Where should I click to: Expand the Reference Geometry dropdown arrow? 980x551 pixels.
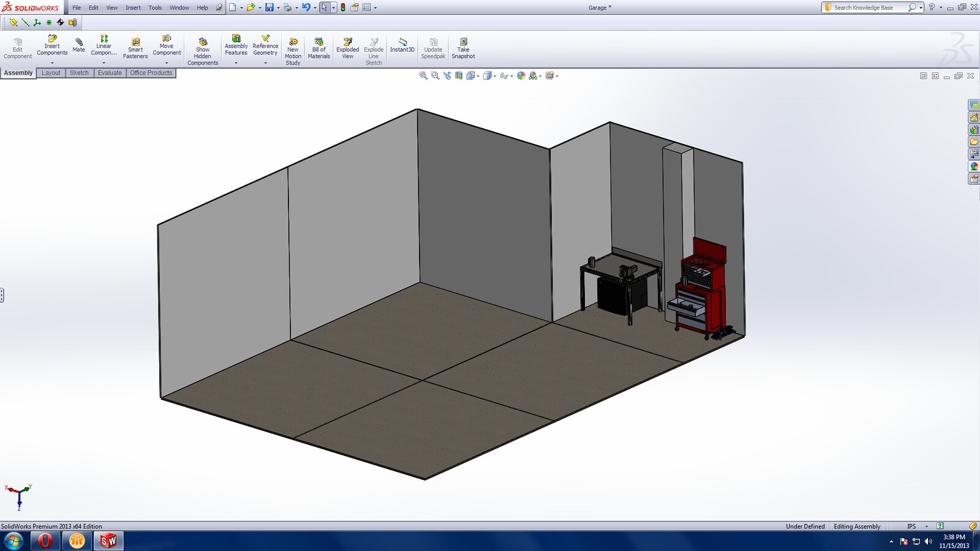coord(265,62)
